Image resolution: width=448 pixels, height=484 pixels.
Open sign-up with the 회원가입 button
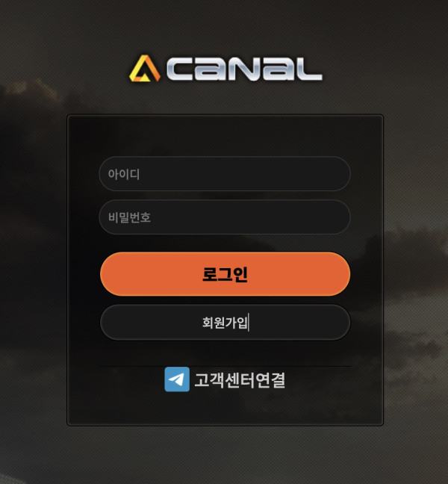[225, 322]
